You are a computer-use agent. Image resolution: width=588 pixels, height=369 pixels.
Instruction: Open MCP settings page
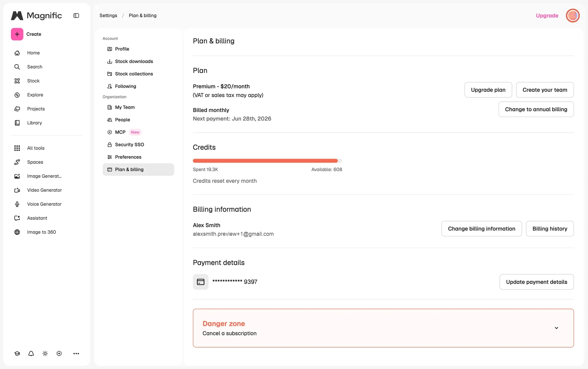[x=138, y=132]
